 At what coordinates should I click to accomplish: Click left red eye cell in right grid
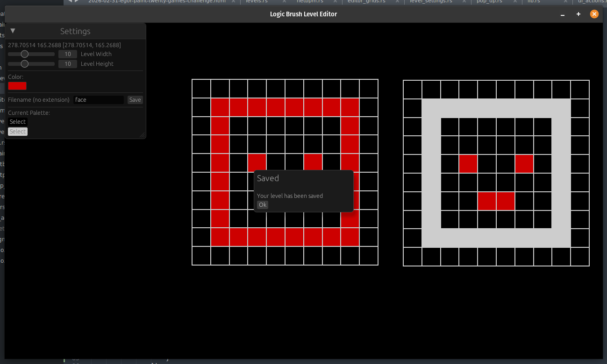[468, 164]
